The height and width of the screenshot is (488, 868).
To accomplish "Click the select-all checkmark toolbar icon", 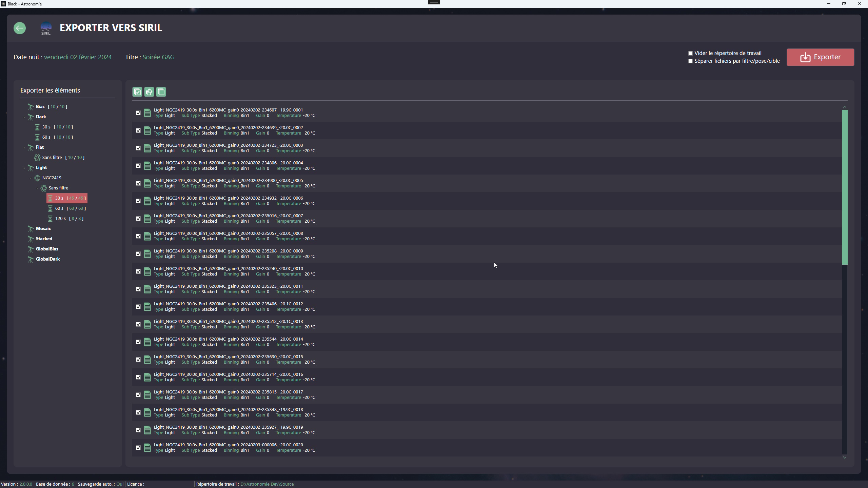I will click(x=137, y=92).
